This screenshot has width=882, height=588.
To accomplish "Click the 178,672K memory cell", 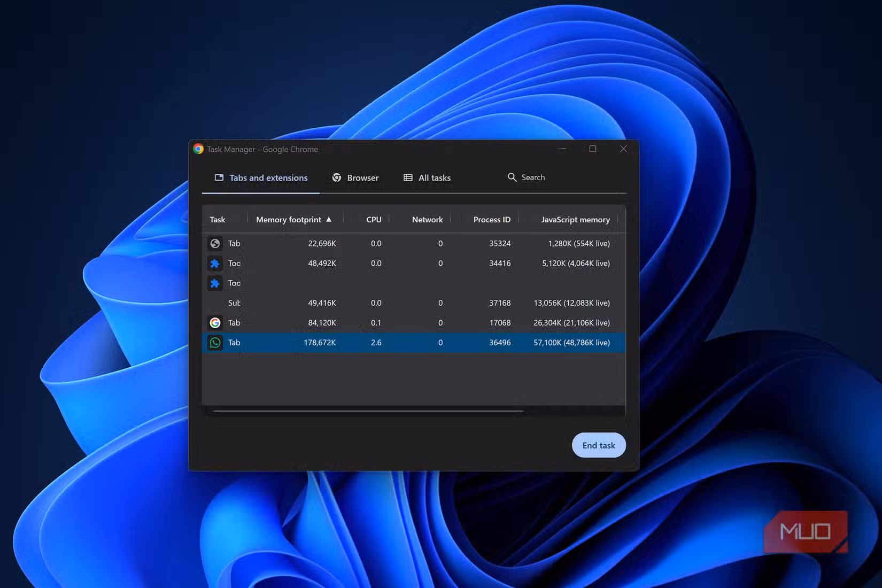I will click(x=320, y=343).
